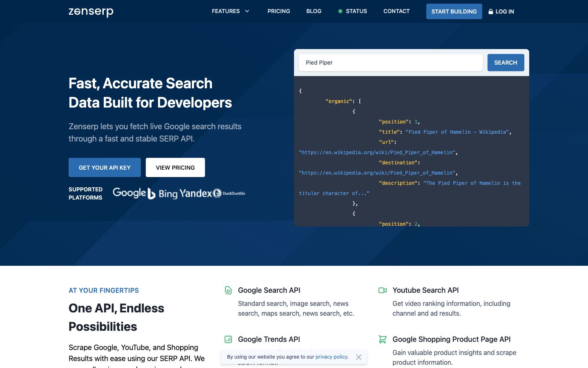The height and width of the screenshot is (368, 588).
Task: Click the Google Search API icon
Action: coord(228,290)
